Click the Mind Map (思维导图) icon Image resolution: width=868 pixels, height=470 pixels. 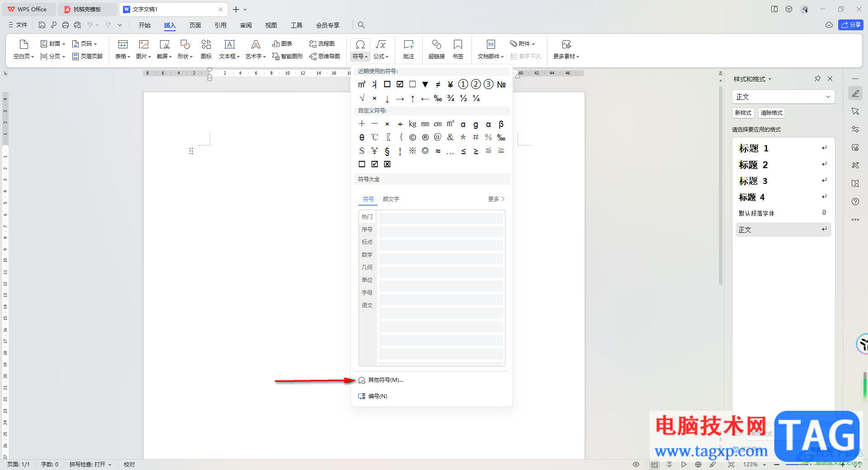[324, 56]
